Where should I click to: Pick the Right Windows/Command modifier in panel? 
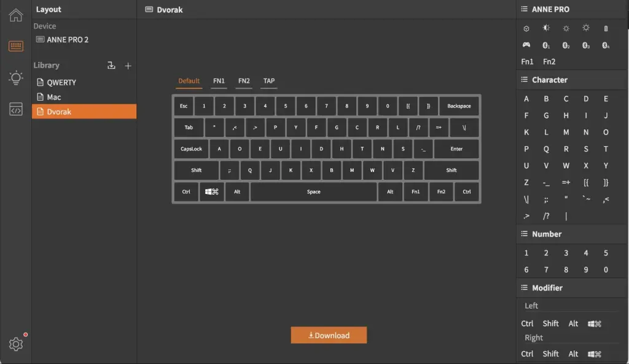595,354
